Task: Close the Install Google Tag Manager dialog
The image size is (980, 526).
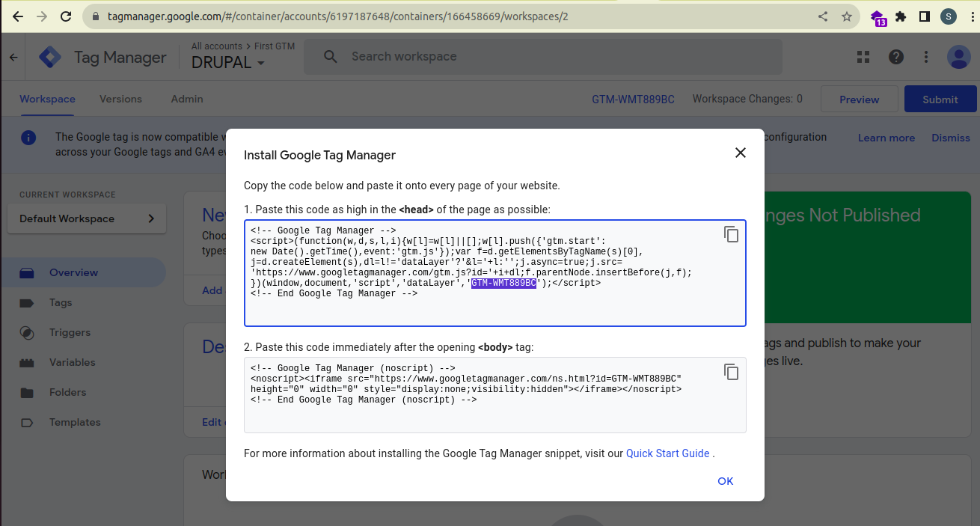Action: coord(741,153)
